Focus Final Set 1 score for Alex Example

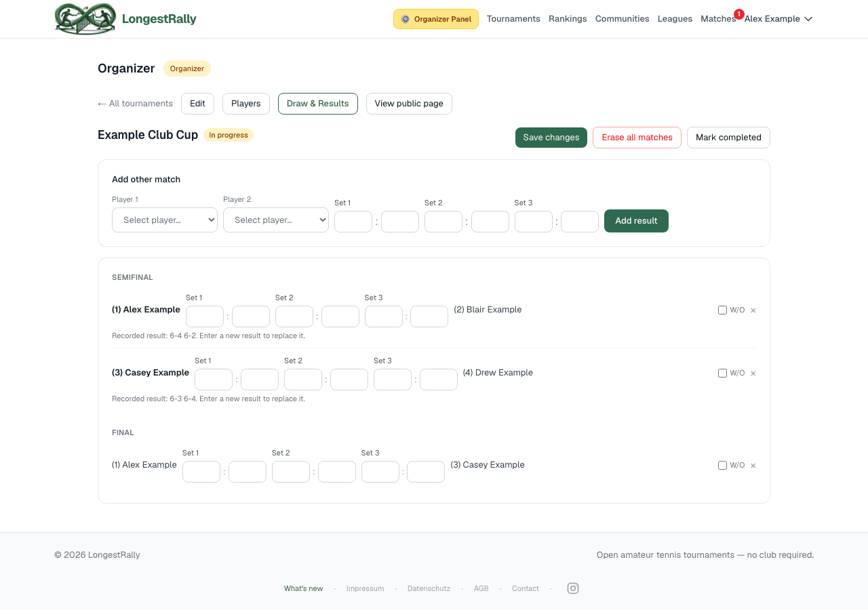coord(201,472)
